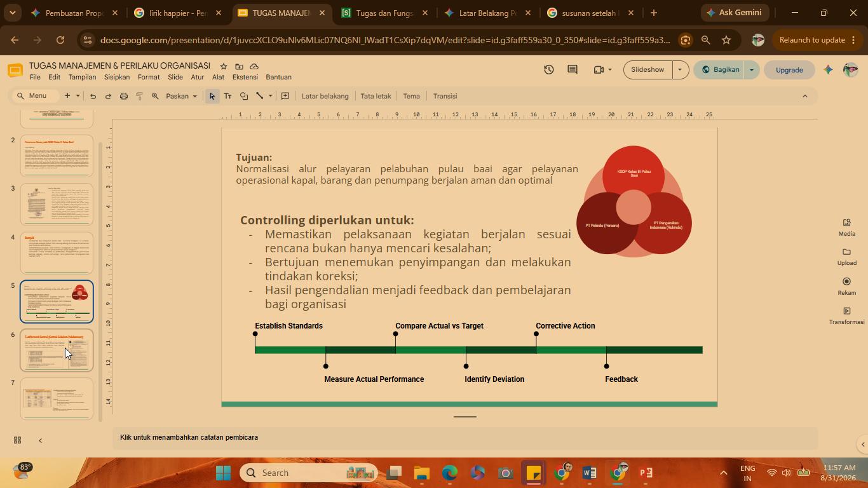The width and height of the screenshot is (868, 488).
Task: Collapse the filmstrip panel
Action: (40, 440)
